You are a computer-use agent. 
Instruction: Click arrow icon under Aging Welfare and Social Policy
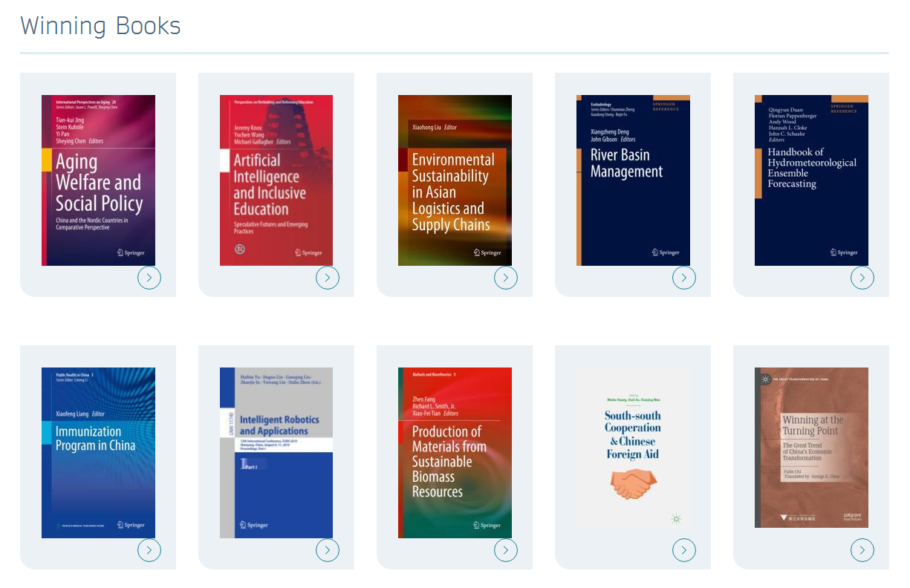point(149,278)
